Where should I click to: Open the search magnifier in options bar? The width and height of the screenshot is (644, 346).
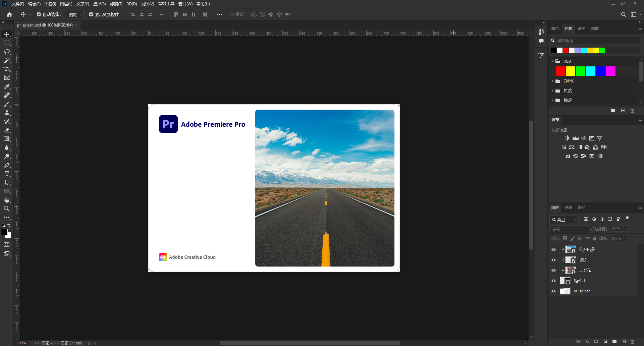623,14
